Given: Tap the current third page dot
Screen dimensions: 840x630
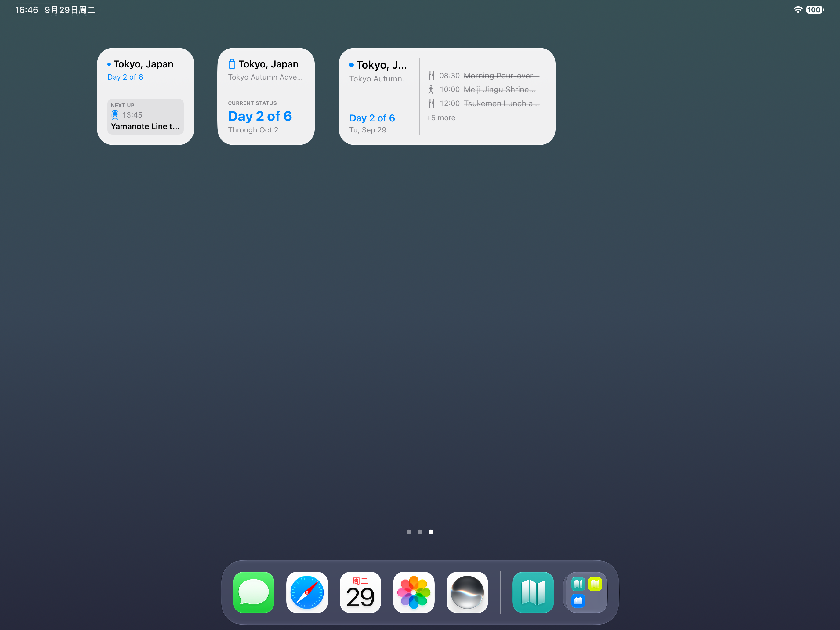Looking at the screenshot, I should pyautogui.click(x=431, y=532).
